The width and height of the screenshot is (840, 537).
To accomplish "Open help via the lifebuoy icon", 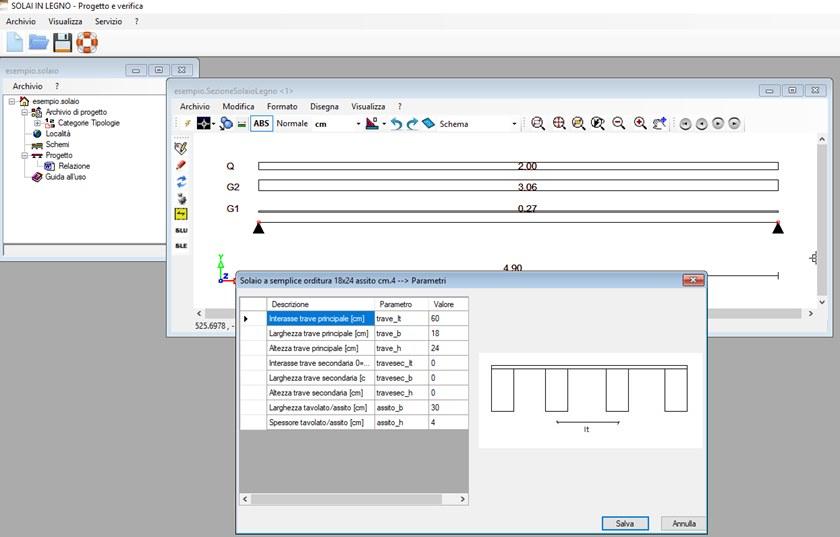I will pyautogui.click(x=87, y=42).
